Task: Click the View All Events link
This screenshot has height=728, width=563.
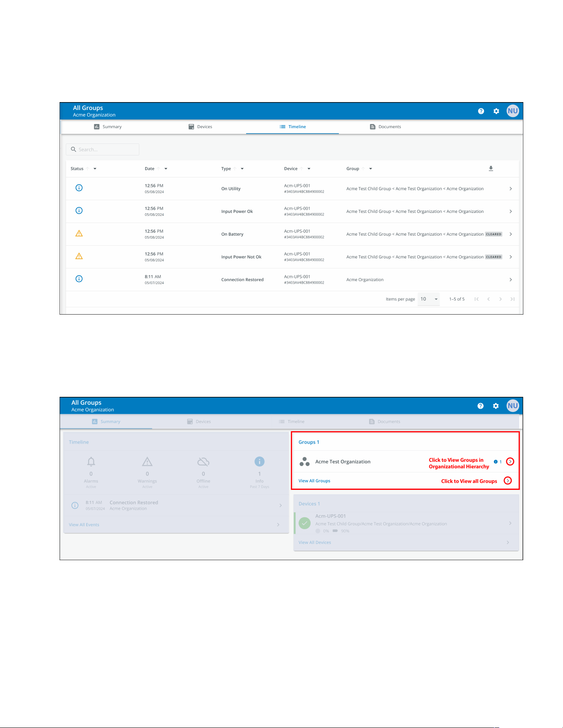Action: [x=84, y=525]
